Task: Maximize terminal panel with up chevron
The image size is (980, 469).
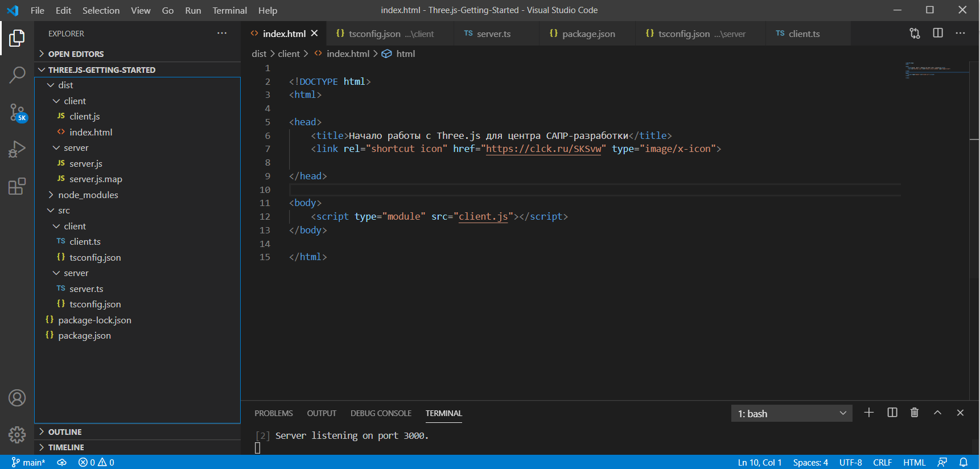Action: coord(937,413)
